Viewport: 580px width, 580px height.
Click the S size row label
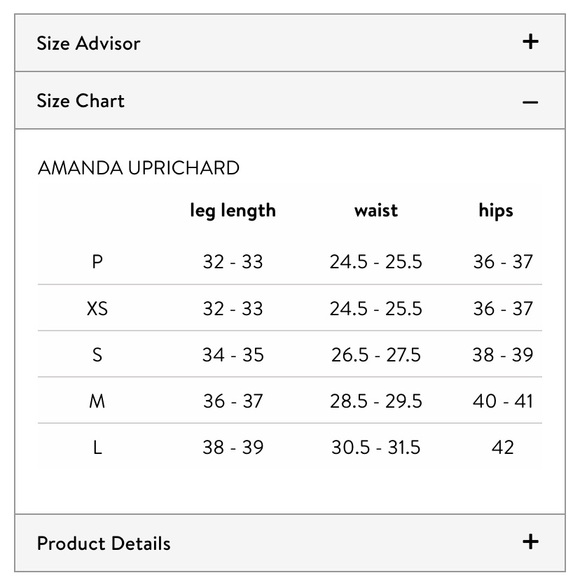point(97,355)
